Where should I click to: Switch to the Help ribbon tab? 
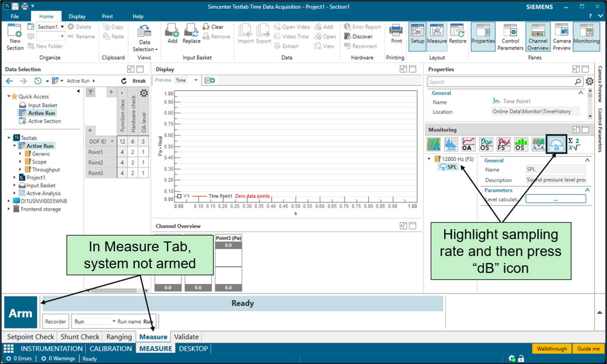point(138,16)
